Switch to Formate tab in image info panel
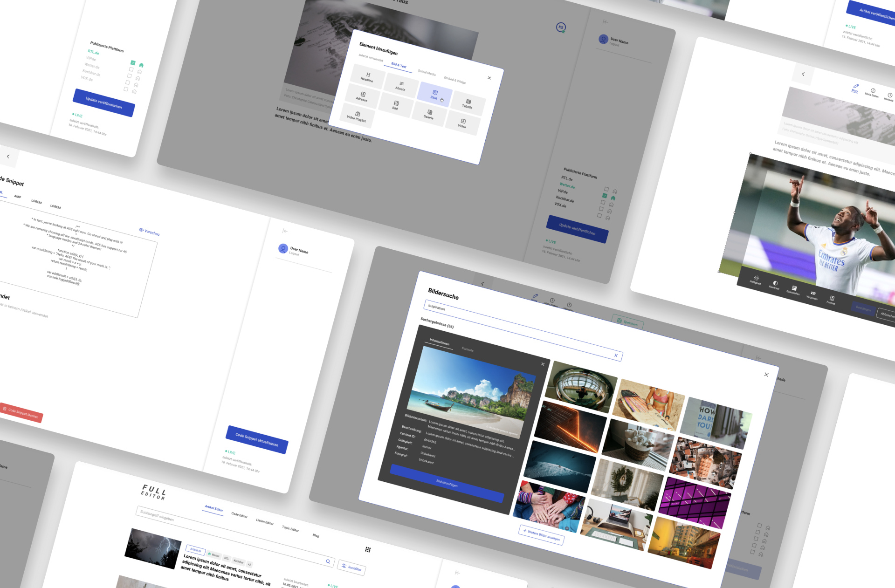 tap(468, 349)
